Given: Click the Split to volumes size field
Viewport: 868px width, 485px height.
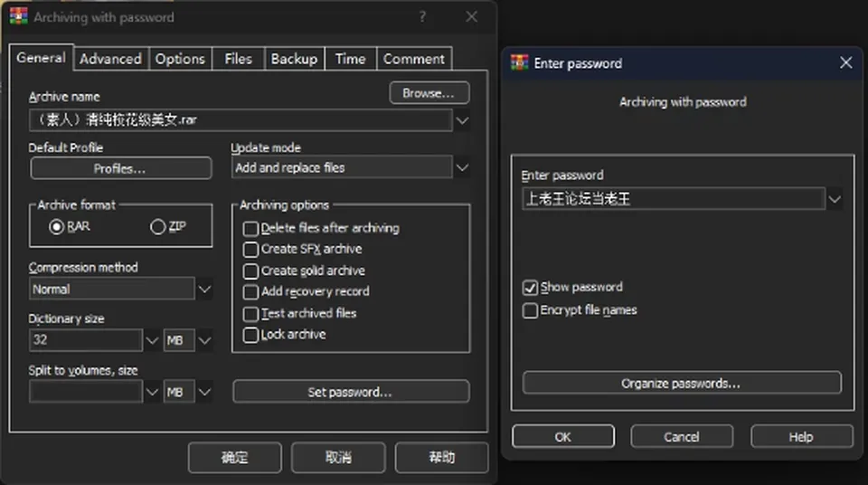Looking at the screenshot, I should click(x=86, y=392).
